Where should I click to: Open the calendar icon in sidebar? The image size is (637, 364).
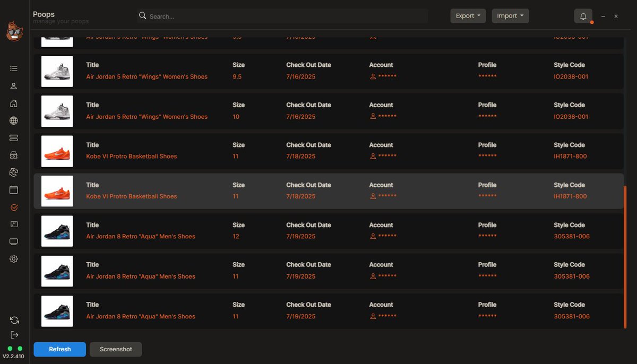click(x=14, y=189)
